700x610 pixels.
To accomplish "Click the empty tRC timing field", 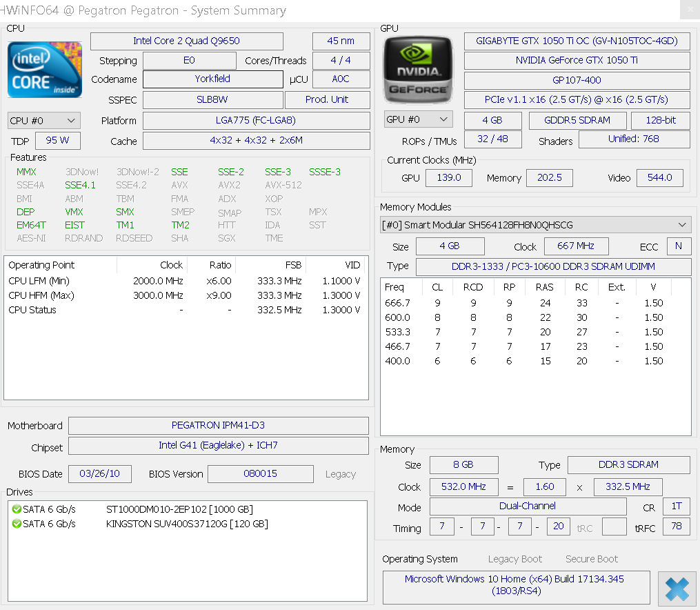I will [614, 527].
